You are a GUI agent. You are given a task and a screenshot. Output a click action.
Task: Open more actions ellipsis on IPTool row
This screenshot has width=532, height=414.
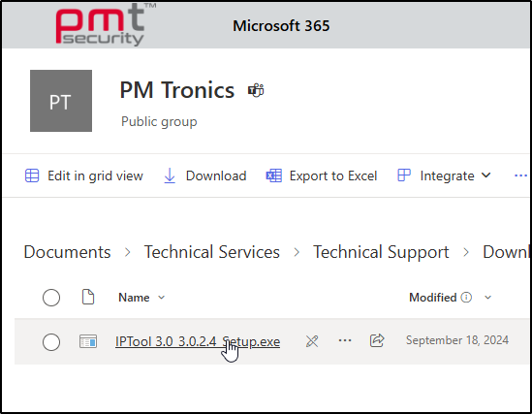(x=345, y=340)
